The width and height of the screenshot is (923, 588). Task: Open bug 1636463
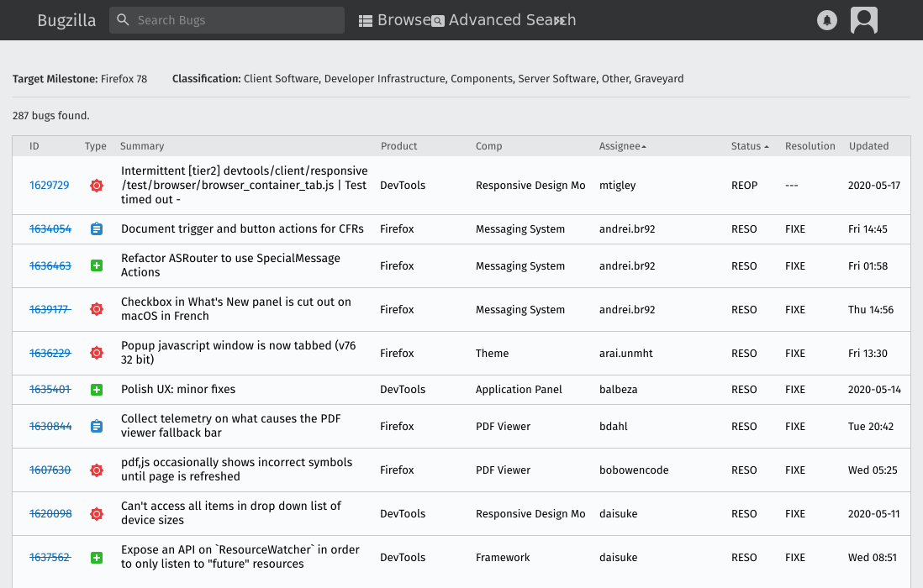pos(50,265)
